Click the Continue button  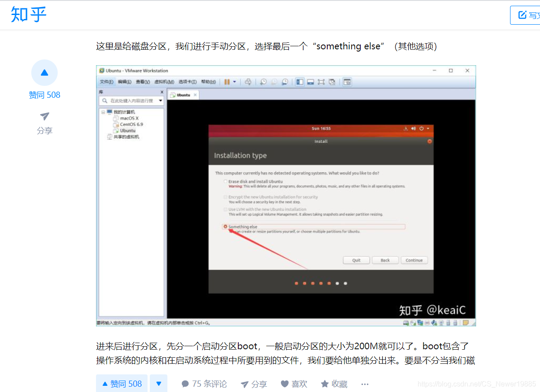[x=414, y=260]
